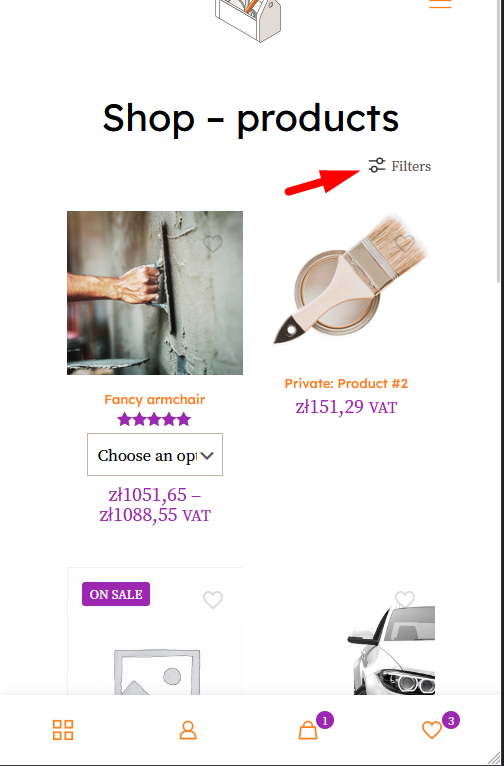Click the ON SALE badge

point(116,594)
